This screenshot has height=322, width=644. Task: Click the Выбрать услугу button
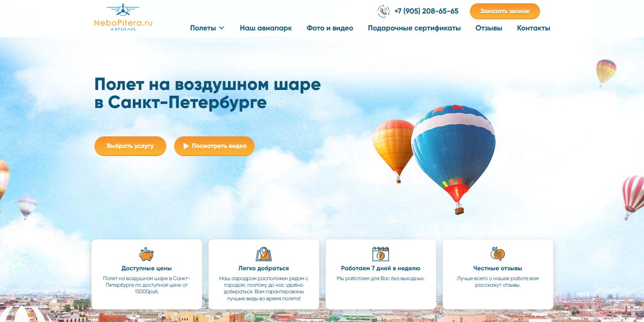[130, 146]
